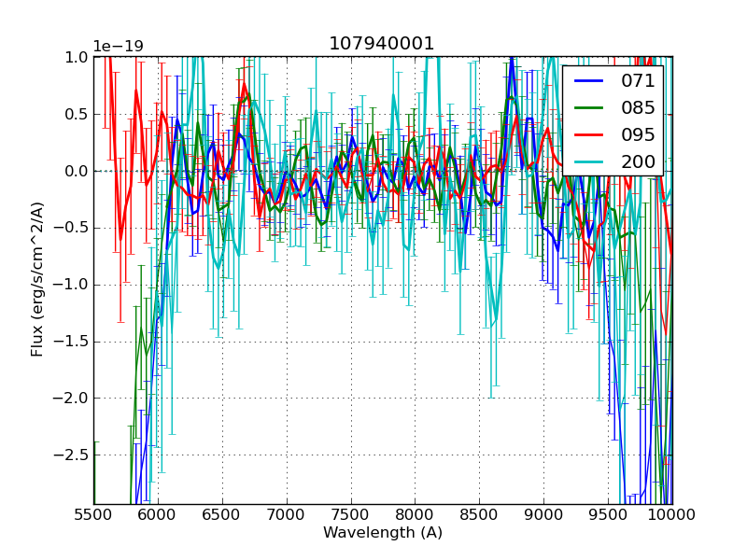Click the Flux (erg/s/cm^2/A) y-axis label
The width and height of the screenshot is (747, 560).
(x=38, y=279)
